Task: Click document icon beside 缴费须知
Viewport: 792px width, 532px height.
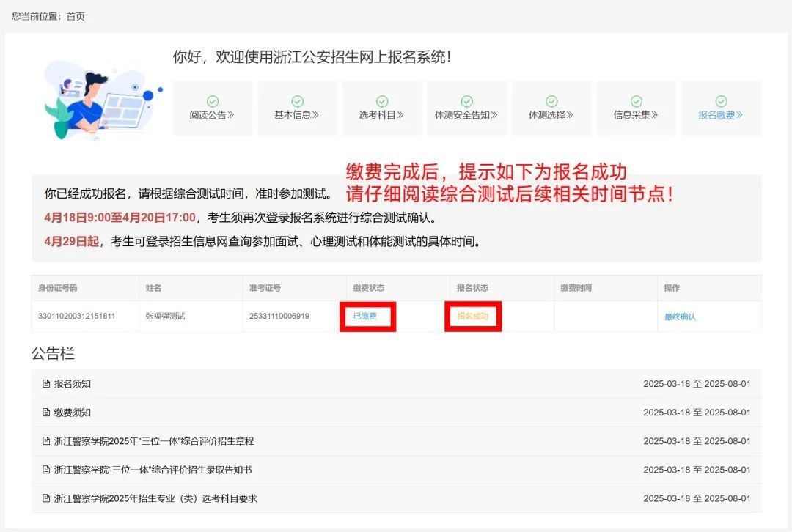Action: pos(46,413)
